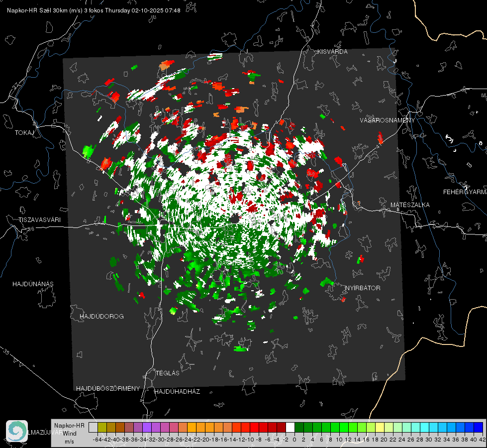
Task: Pick the yellow swatch labeled 18
Action: pyautogui.click(x=380, y=427)
